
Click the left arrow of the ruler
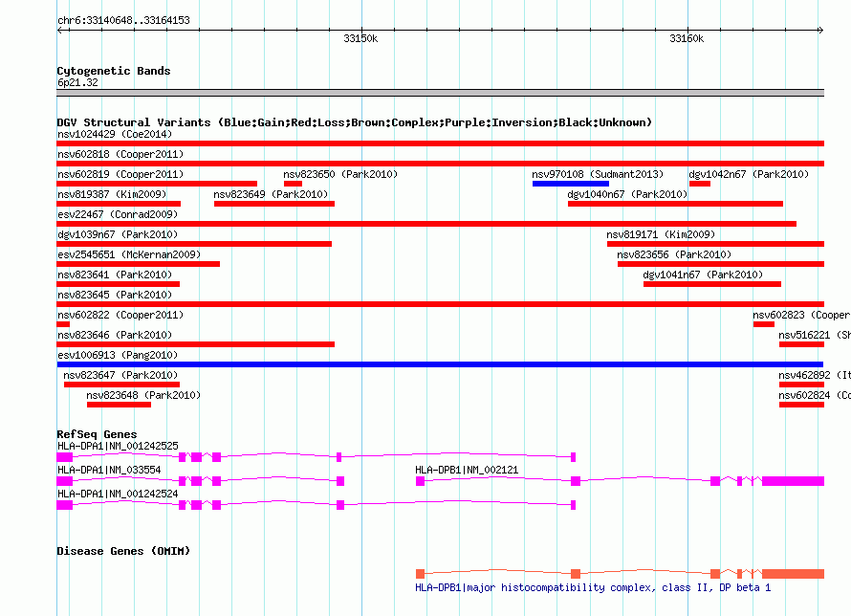(59, 30)
